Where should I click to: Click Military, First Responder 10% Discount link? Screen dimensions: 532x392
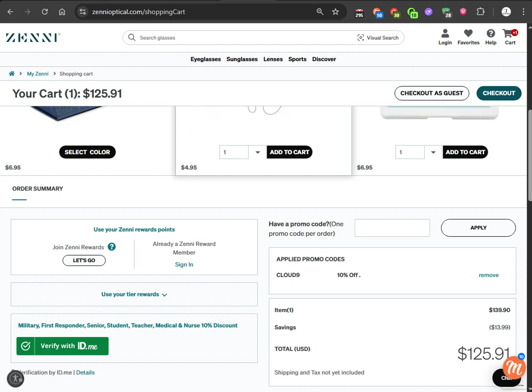pos(128,325)
